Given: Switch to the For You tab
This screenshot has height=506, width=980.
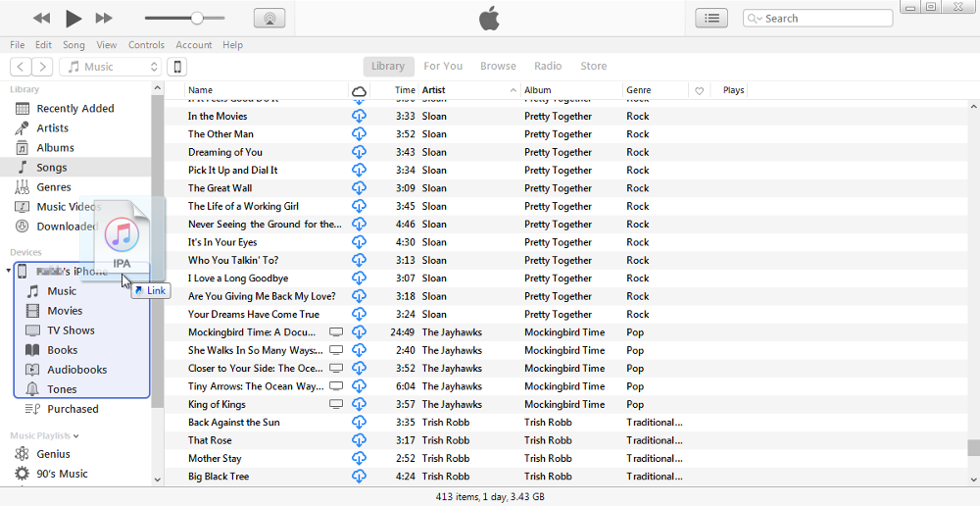Looking at the screenshot, I should (x=443, y=66).
